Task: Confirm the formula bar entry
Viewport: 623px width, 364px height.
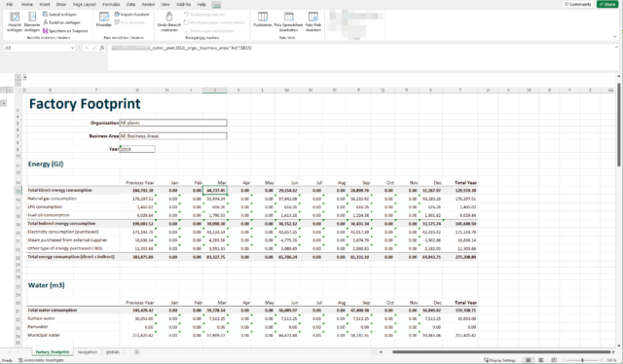Action: pyautogui.click(x=94, y=48)
